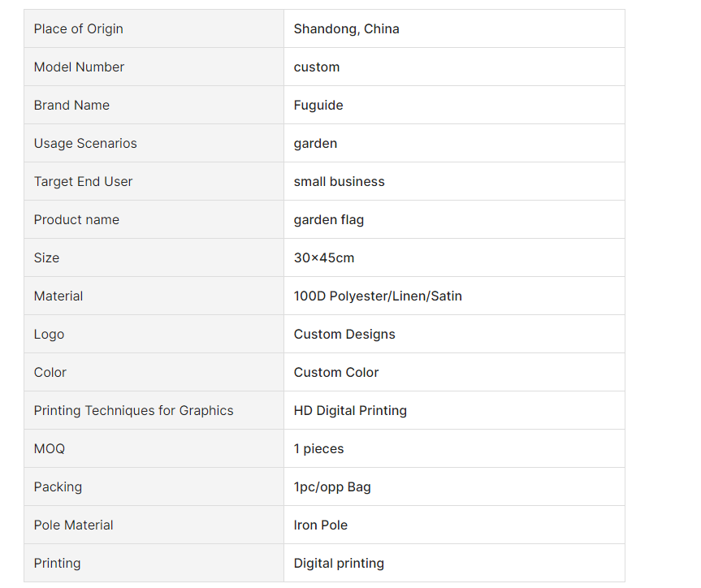The height and width of the screenshot is (588, 701).
Task: Select the 'Shandong, China' value text
Action: (346, 28)
